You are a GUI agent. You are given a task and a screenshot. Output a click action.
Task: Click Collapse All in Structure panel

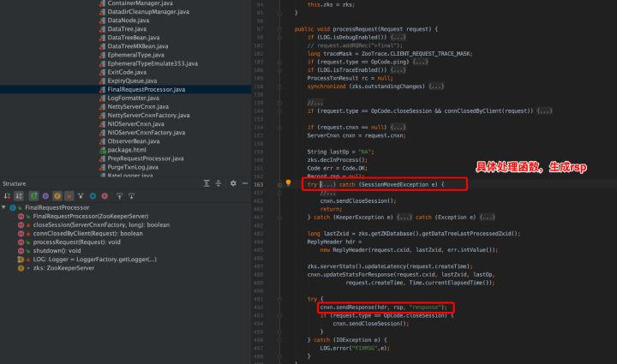[x=219, y=183]
